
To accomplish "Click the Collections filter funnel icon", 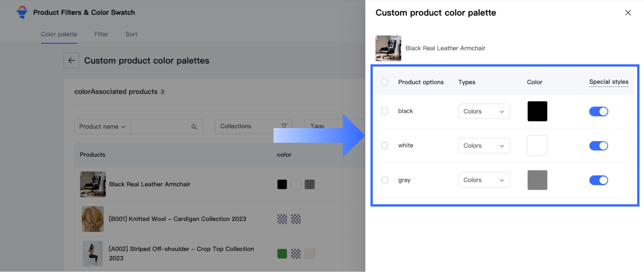I will [x=284, y=126].
